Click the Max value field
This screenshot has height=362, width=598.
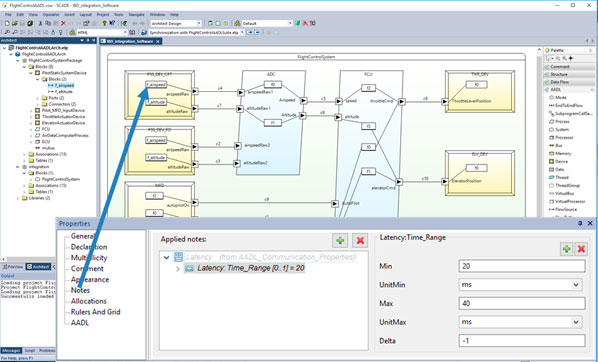[x=522, y=303]
